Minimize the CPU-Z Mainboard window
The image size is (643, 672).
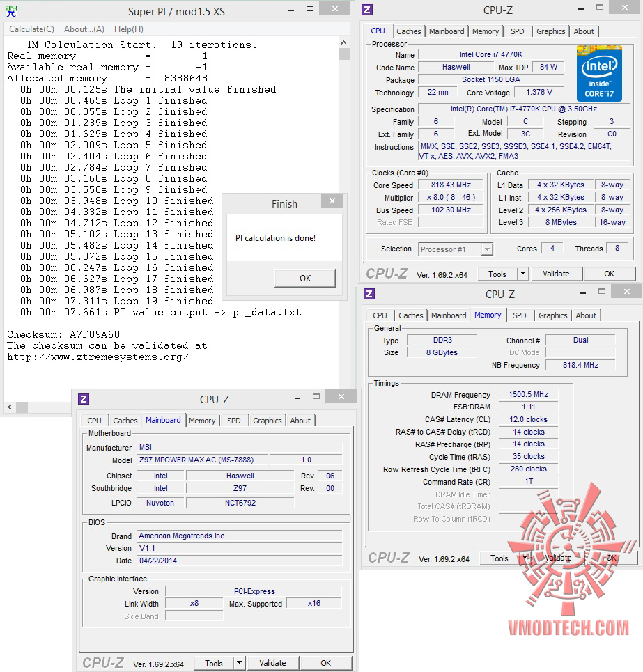click(297, 398)
